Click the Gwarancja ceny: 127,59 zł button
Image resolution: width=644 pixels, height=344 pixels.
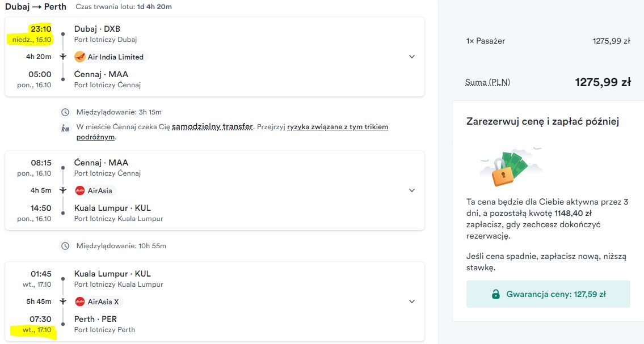(548, 294)
